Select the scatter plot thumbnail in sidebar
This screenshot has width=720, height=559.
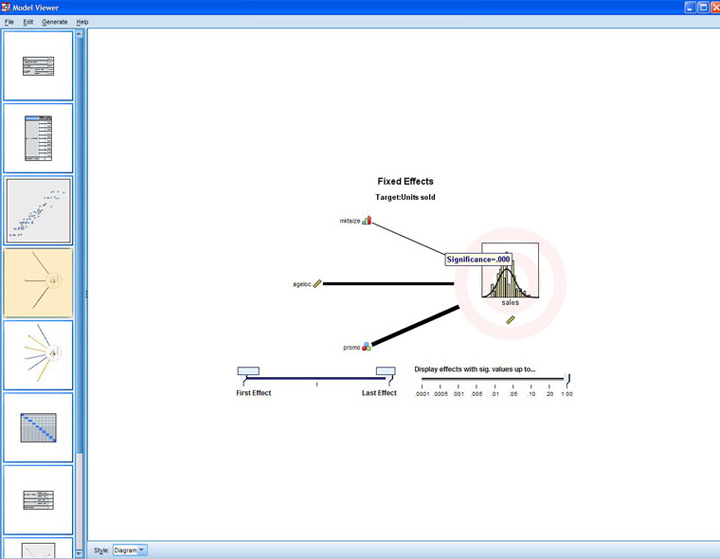(38, 211)
